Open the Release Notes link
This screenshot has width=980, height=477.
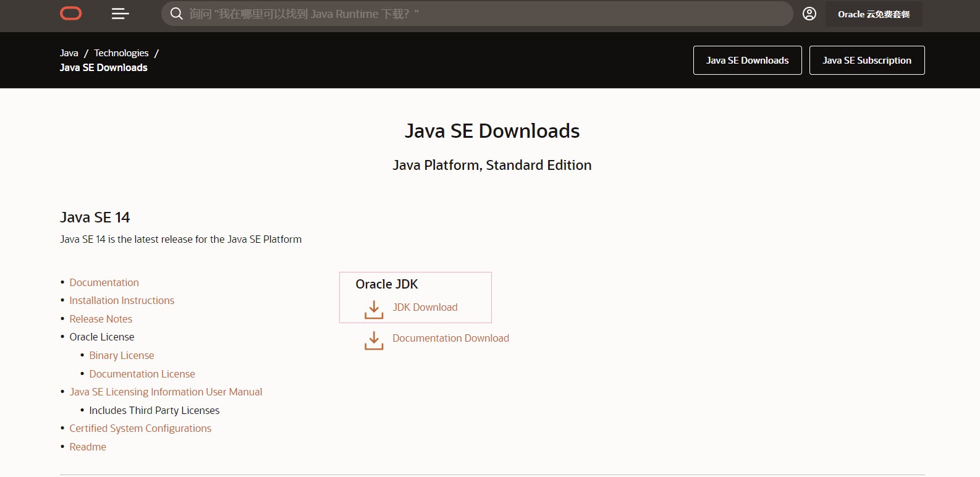click(x=101, y=319)
